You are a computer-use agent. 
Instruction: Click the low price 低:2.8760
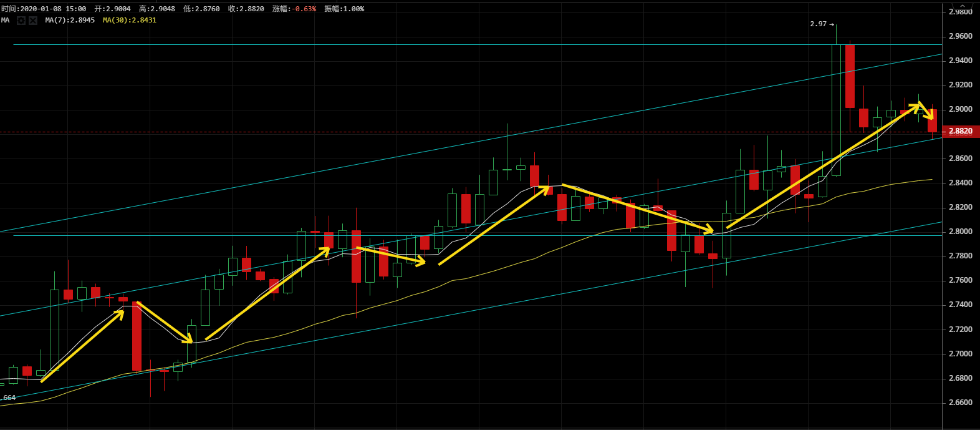201,9
